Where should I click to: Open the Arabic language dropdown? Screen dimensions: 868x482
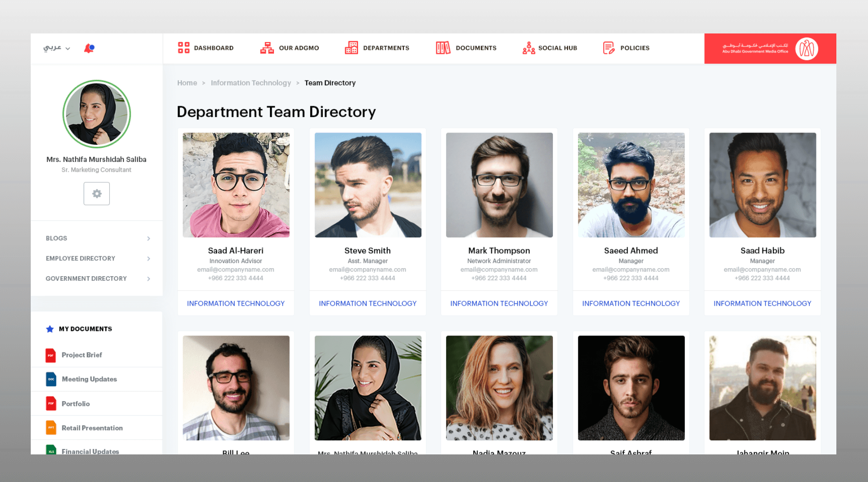coord(57,48)
